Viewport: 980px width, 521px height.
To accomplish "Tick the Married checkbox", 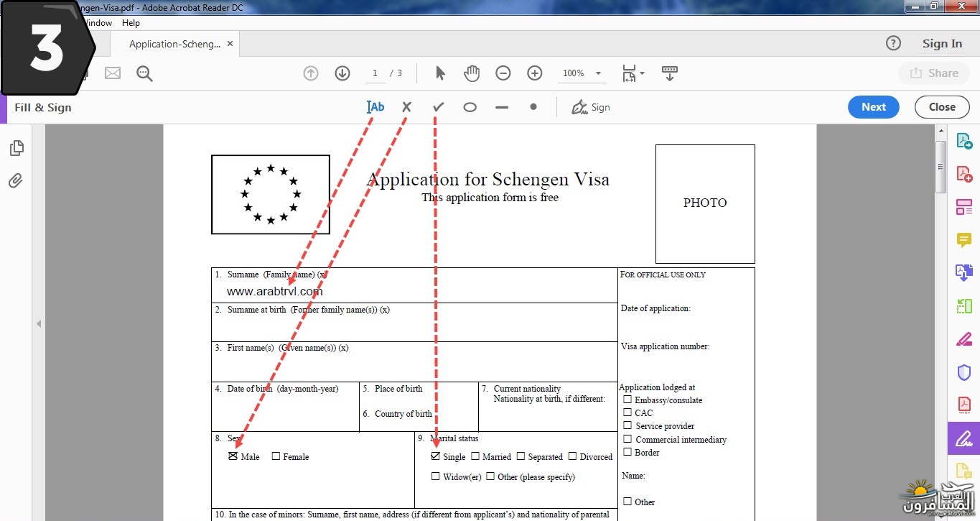I will [475, 456].
